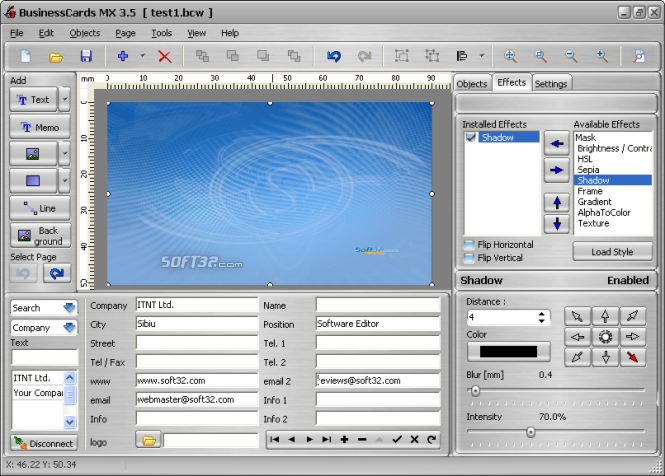Toggle the Shadow installed effect checkbox
The width and height of the screenshot is (665, 476).
click(x=470, y=137)
